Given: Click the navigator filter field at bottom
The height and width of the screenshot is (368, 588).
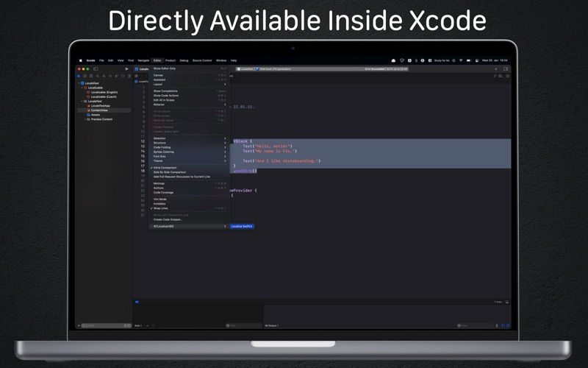Looking at the screenshot, I should coord(106,325).
